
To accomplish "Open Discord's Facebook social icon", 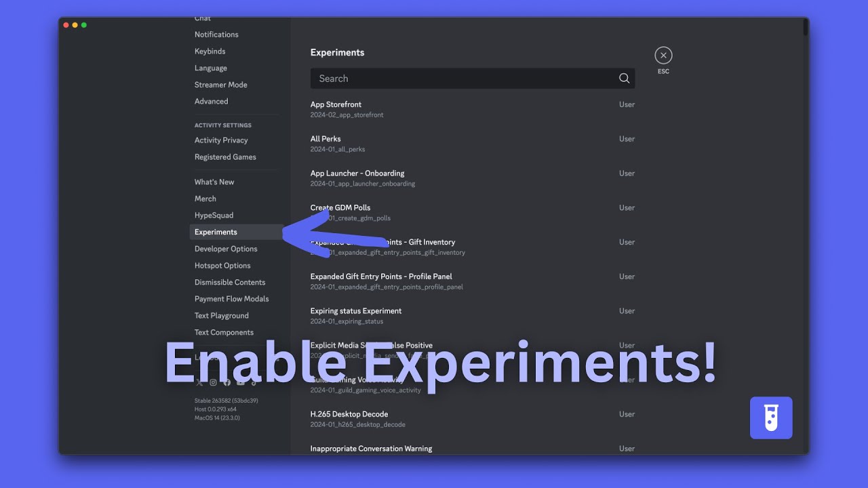I will [x=226, y=382].
